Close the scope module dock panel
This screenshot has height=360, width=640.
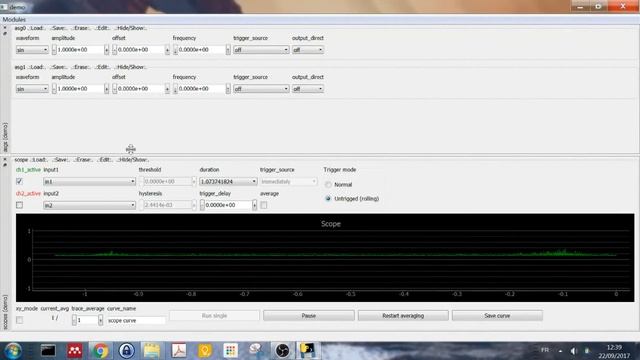(5, 159)
